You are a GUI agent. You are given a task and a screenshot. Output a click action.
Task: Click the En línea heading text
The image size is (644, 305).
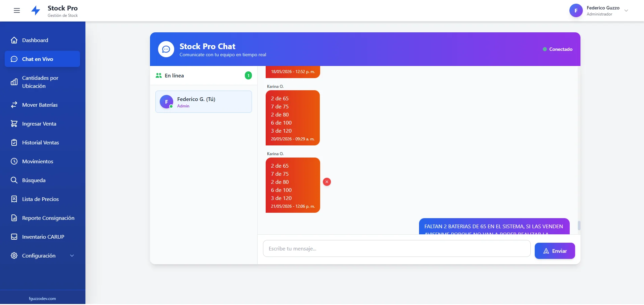tap(174, 75)
